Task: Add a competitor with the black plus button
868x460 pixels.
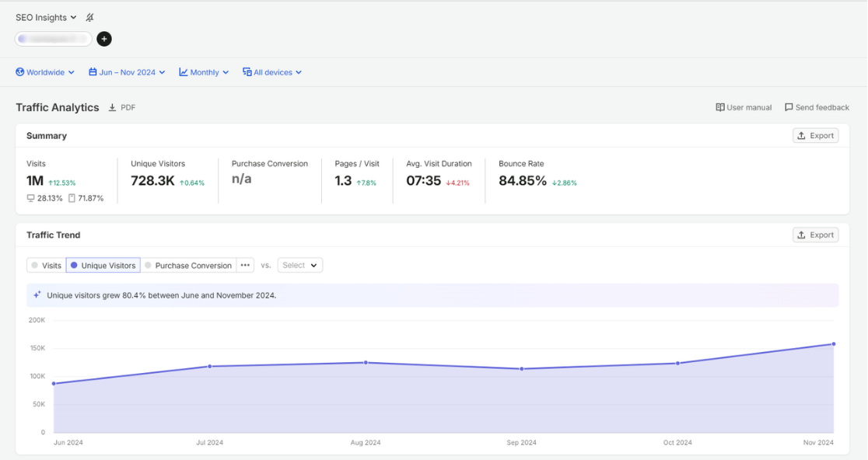Action: pos(104,39)
